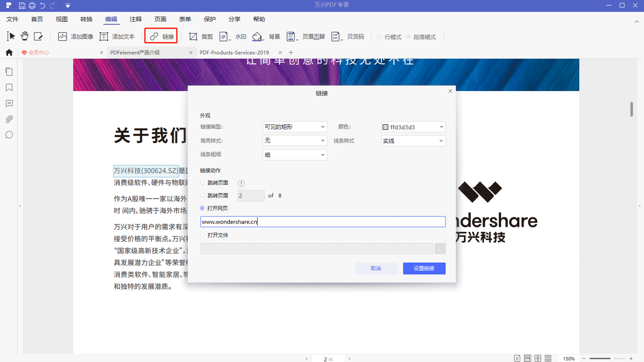Screen dimensions: 644x362
Task: Go to next page arrow
Action: coord(349,359)
